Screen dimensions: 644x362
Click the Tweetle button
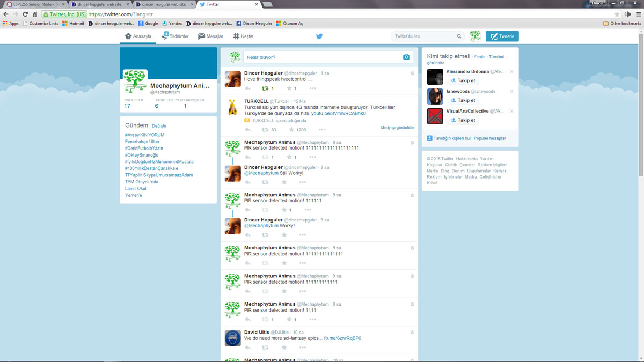tap(501, 35)
